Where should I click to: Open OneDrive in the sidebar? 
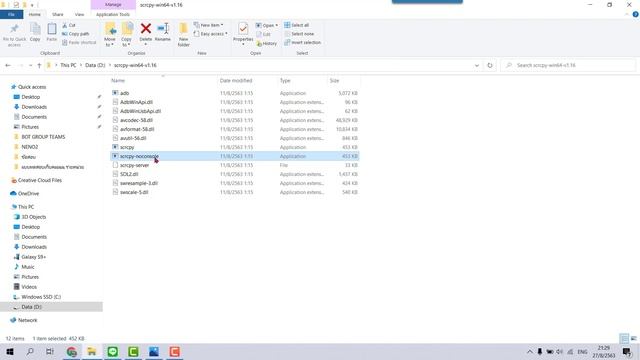coord(28,193)
